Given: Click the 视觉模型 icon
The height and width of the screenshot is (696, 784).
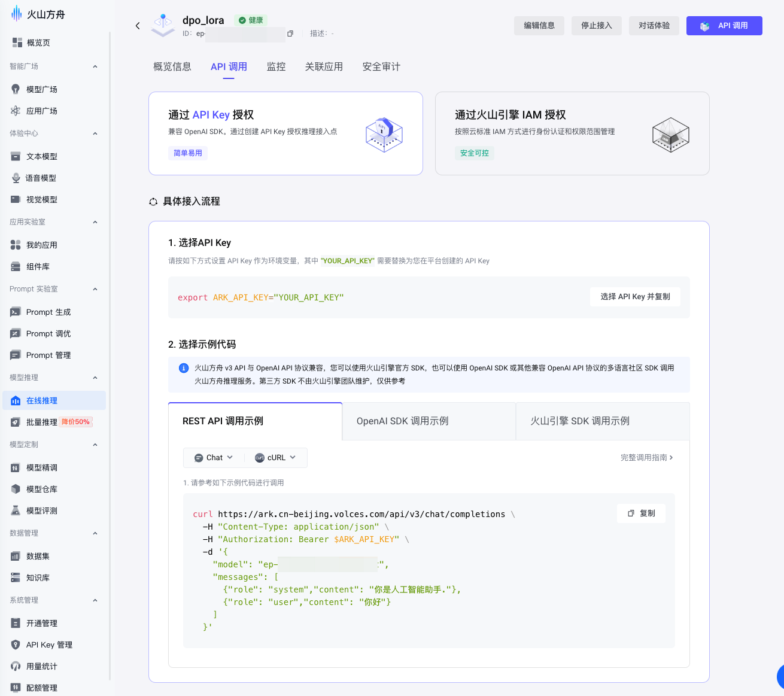Looking at the screenshot, I should pos(16,199).
